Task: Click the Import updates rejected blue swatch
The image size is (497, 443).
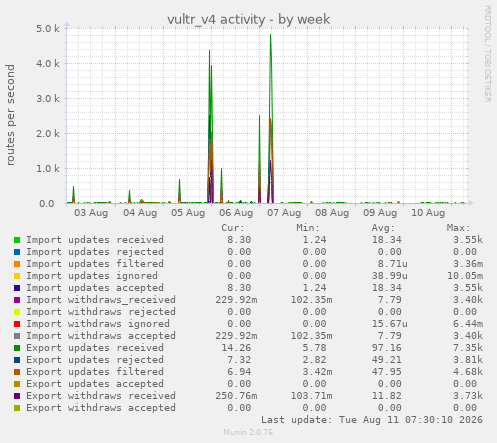Action: tap(17, 252)
